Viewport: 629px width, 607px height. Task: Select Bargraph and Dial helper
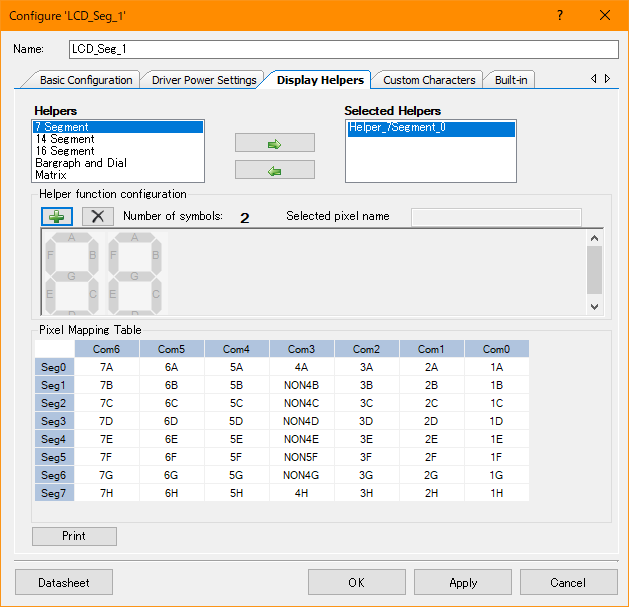pyautogui.click(x=118, y=163)
